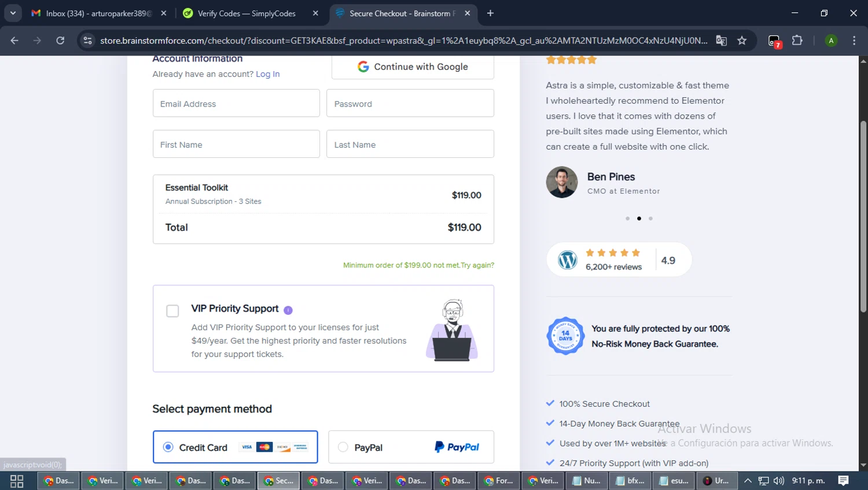Open the taskbar clock 9:11 p. m.
This screenshot has height=490, width=868.
coord(808,481)
